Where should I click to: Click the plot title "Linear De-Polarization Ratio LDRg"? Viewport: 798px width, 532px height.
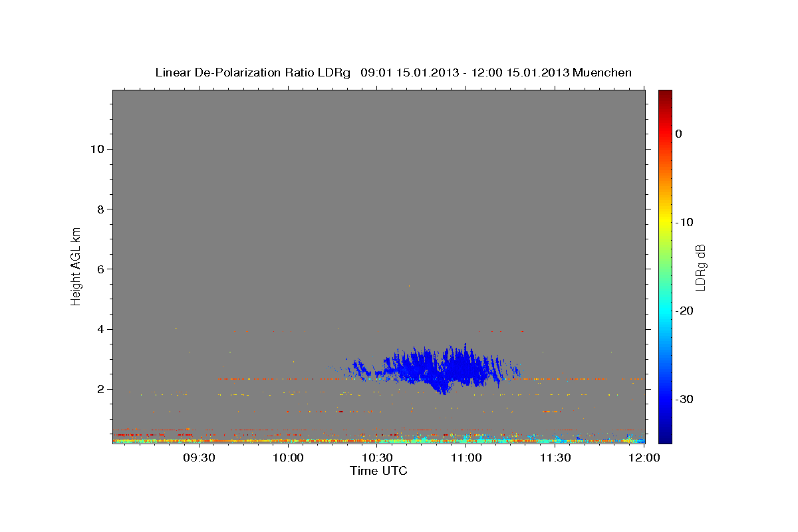[253, 72]
